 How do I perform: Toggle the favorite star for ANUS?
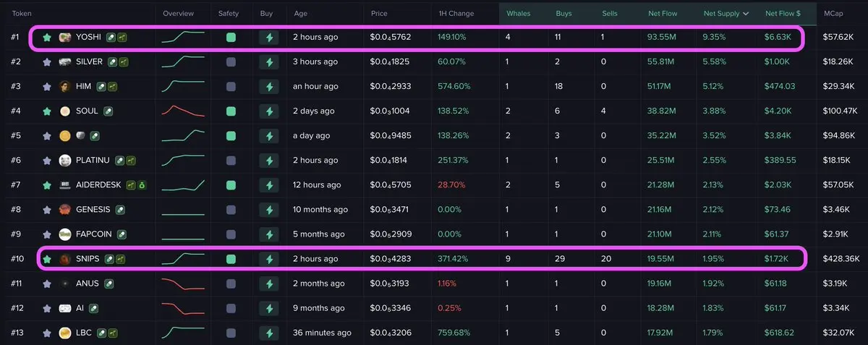point(47,284)
